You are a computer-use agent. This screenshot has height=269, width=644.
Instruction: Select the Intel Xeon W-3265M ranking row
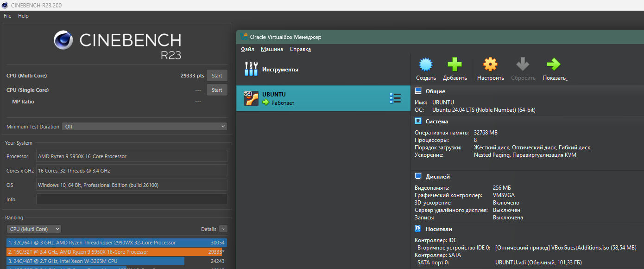coord(117,261)
